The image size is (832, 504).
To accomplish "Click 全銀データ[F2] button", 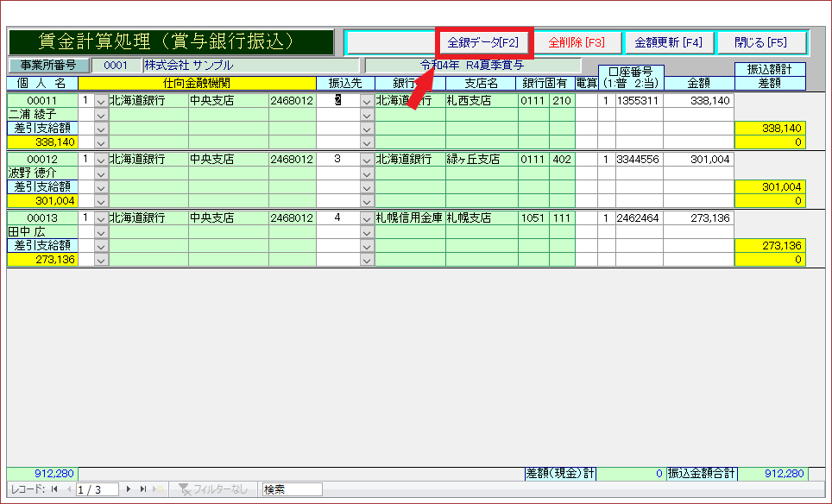I will coord(483,42).
